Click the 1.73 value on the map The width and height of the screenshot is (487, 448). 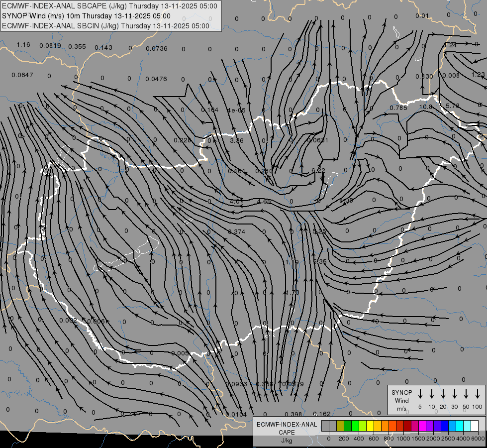point(292,292)
